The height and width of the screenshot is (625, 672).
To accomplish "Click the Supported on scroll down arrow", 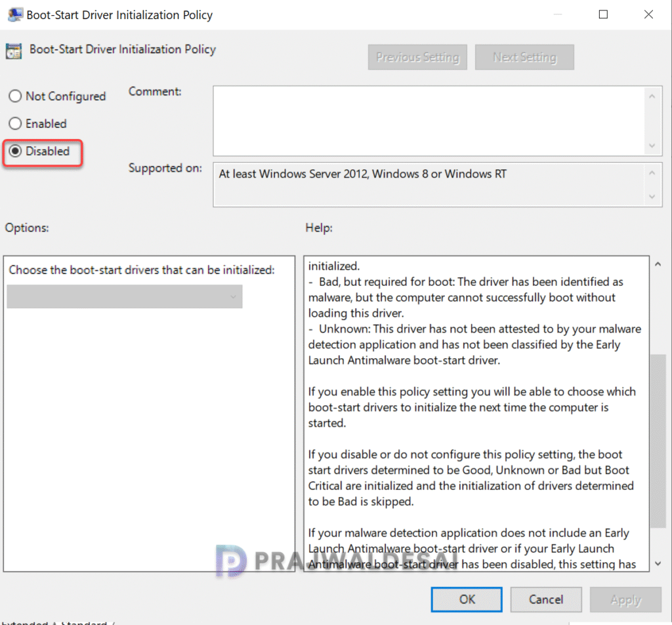I will [x=652, y=197].
